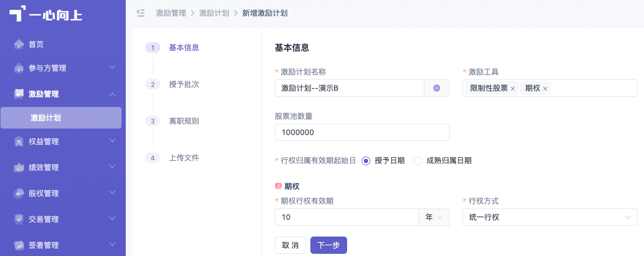This screenshot has height=256, width=644.
Task: Click the 签署管理 sidebar icon
Action: pyautogui.click(x=19, y=245)
